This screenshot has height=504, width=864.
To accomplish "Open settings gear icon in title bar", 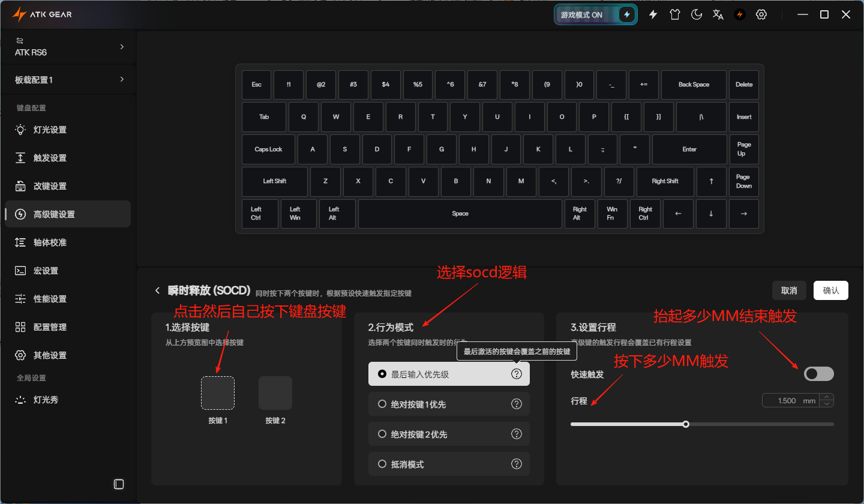I will click(x=761, y=14).
